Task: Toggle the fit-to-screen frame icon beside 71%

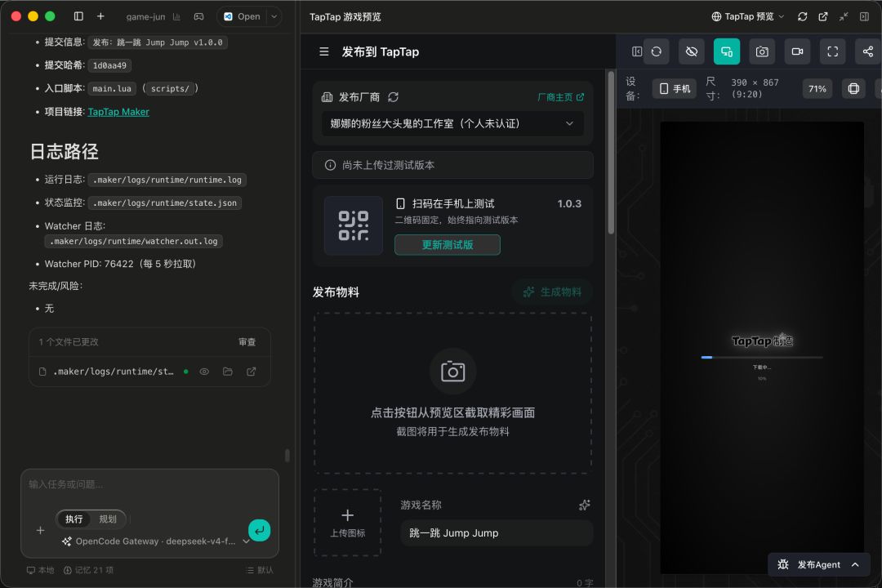Action: tap(854, 89)
